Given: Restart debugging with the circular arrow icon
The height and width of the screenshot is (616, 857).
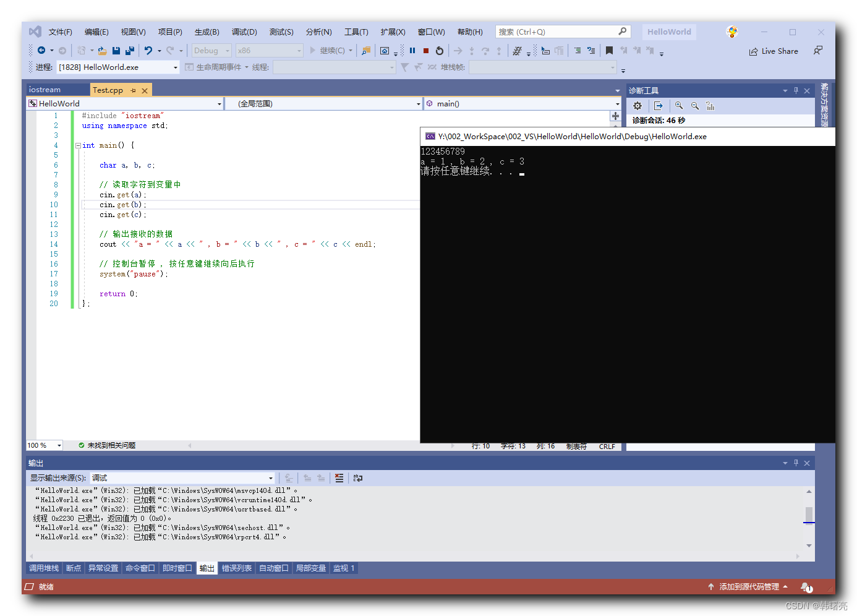Looking at the screenshot, I should tap(440, 51).
